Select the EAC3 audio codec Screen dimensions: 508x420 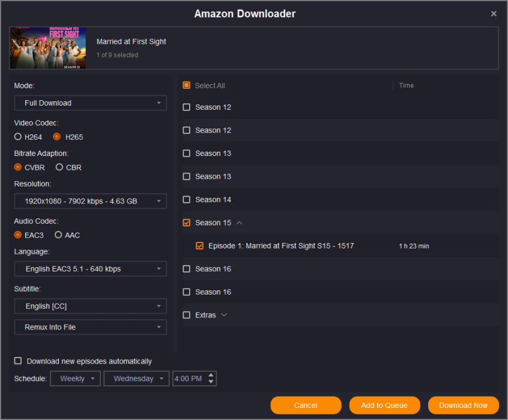[18, 235]
